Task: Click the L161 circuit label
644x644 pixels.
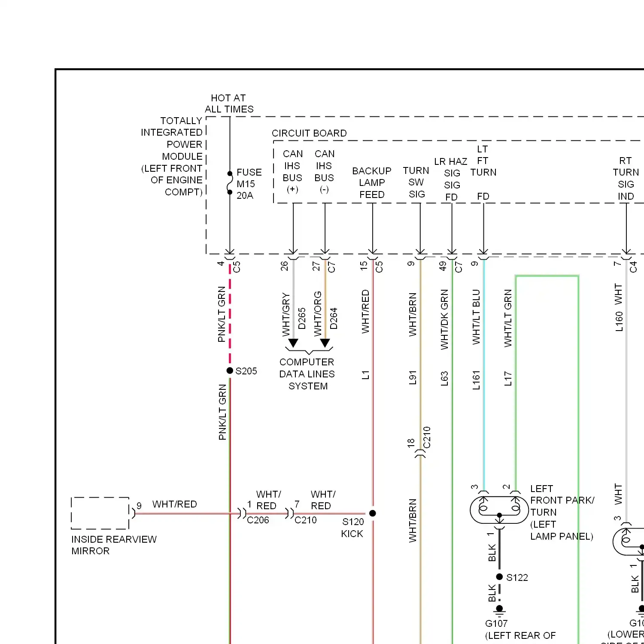Action: (x=476, y=380)
